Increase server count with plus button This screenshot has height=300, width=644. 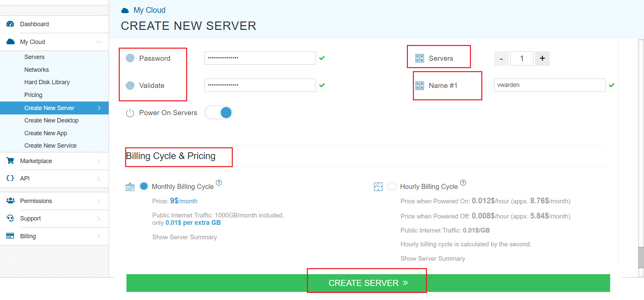(x=542, y=58)
